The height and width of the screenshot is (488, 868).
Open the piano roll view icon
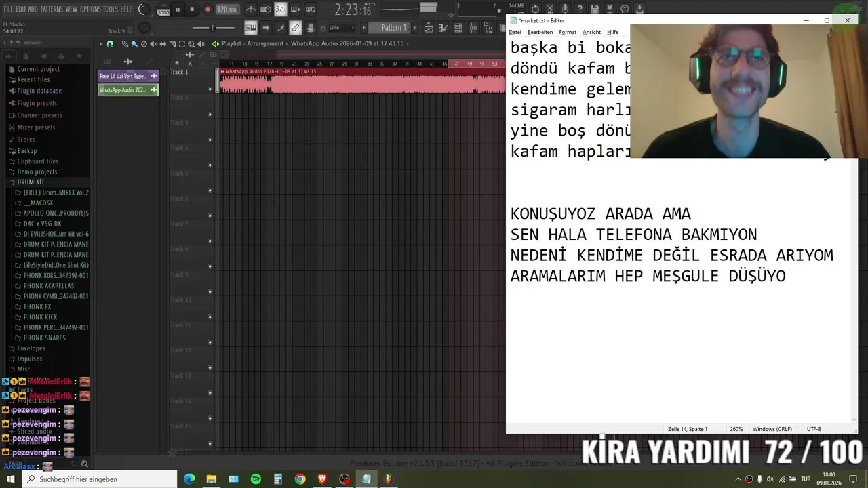tap(443, 28)
